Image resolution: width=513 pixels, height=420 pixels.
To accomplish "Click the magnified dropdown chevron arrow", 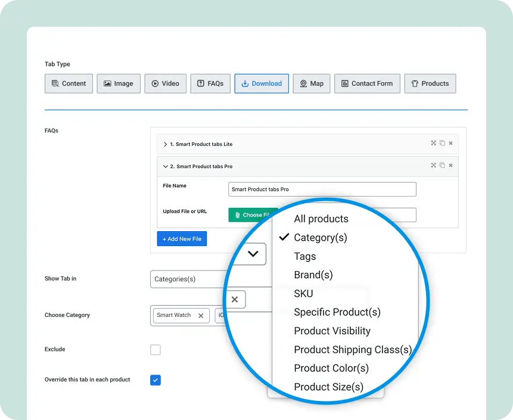I will pyautogui.click(x=253, y=254).
